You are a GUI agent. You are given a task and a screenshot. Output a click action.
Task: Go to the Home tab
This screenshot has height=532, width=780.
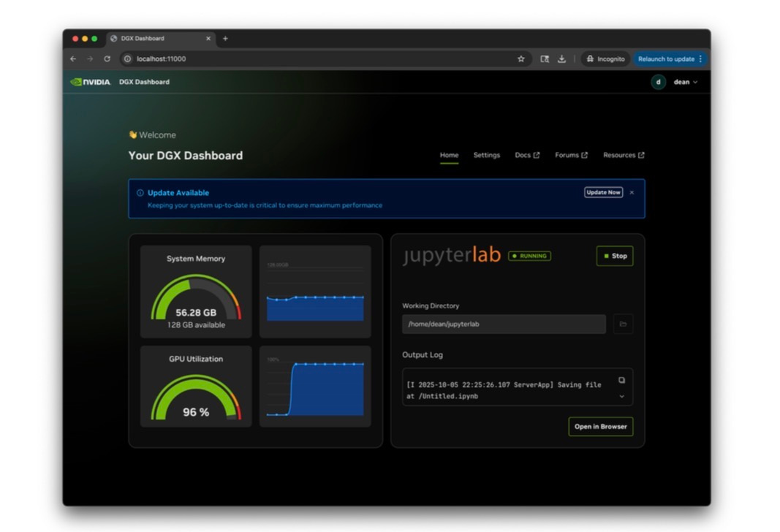pyautogui.click(x=449, y=155)
